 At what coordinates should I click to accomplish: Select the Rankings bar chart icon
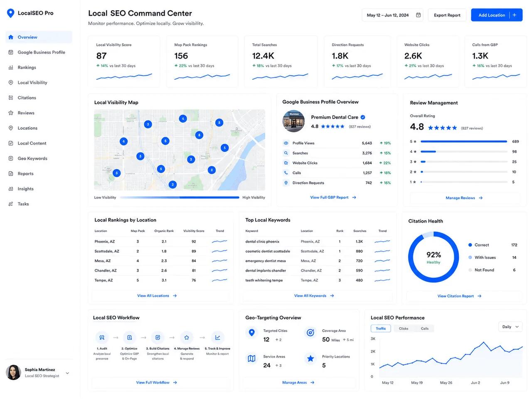click(x=11, y=67)
